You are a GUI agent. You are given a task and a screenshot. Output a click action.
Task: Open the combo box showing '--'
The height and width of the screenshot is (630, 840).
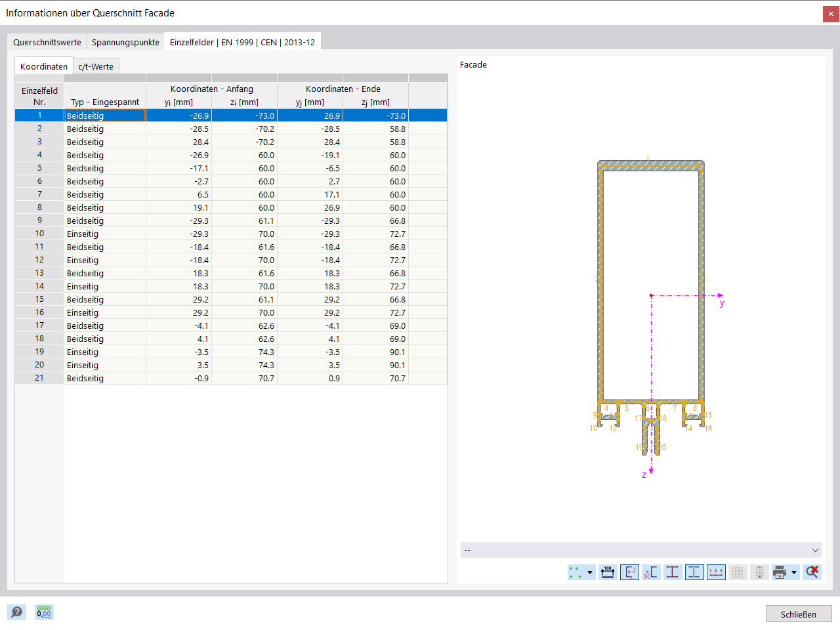641,550
